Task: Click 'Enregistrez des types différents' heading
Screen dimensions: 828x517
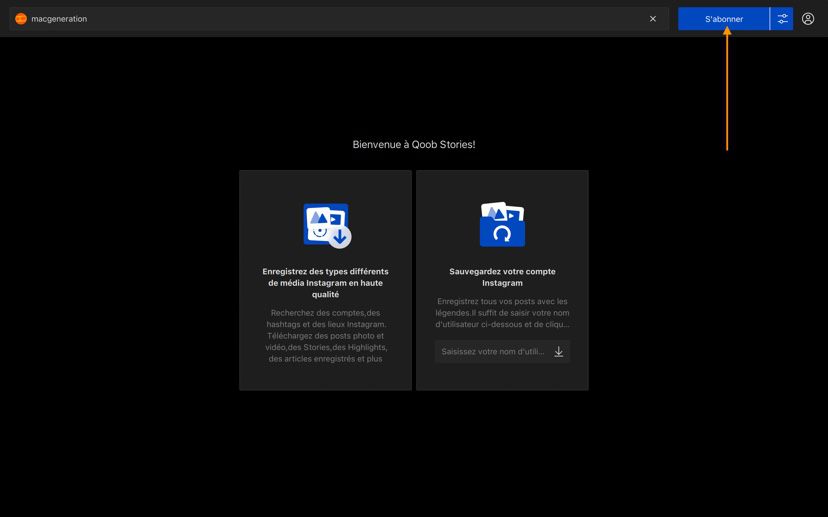Action: pos(325,283)
